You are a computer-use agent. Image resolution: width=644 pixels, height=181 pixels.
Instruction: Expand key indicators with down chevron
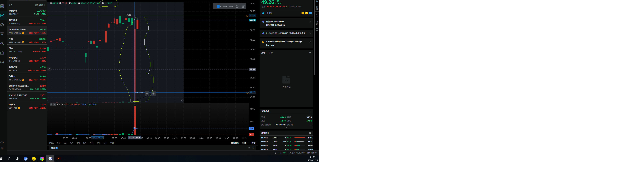pyautogui.click(x=286, y=127)
